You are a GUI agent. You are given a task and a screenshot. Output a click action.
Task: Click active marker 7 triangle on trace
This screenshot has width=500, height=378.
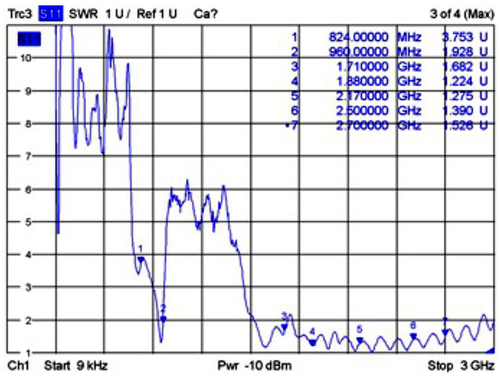click(x=445, y=332)
